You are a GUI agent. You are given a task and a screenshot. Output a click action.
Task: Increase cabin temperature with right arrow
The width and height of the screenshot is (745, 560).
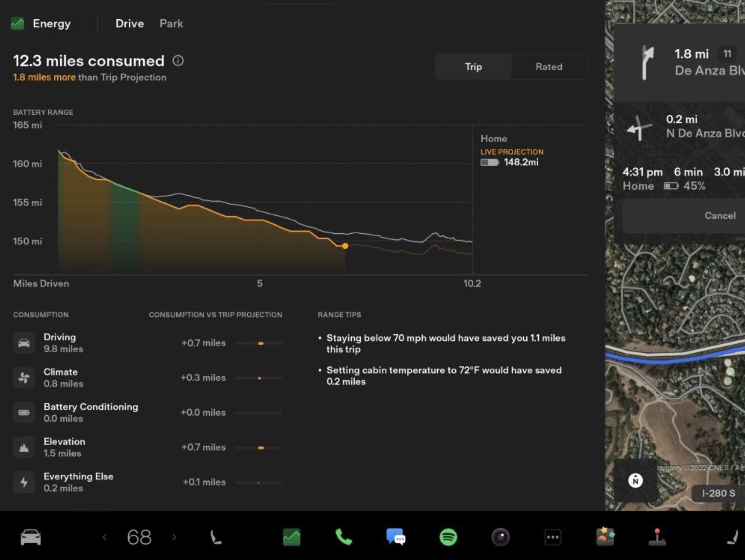174,537
